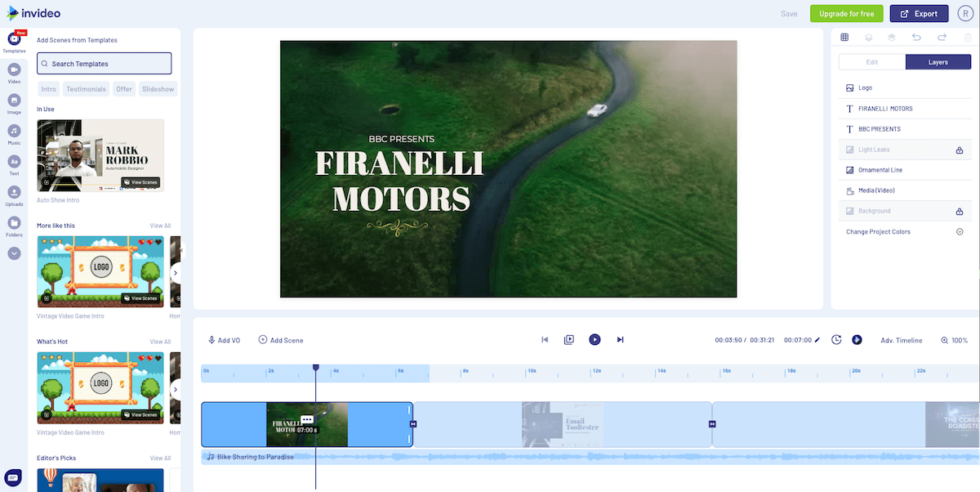Viewport: 980px width, 492px height.
Task: Open the Auto Show Intro template thumbnail
Action: click(x=100, y=155)
